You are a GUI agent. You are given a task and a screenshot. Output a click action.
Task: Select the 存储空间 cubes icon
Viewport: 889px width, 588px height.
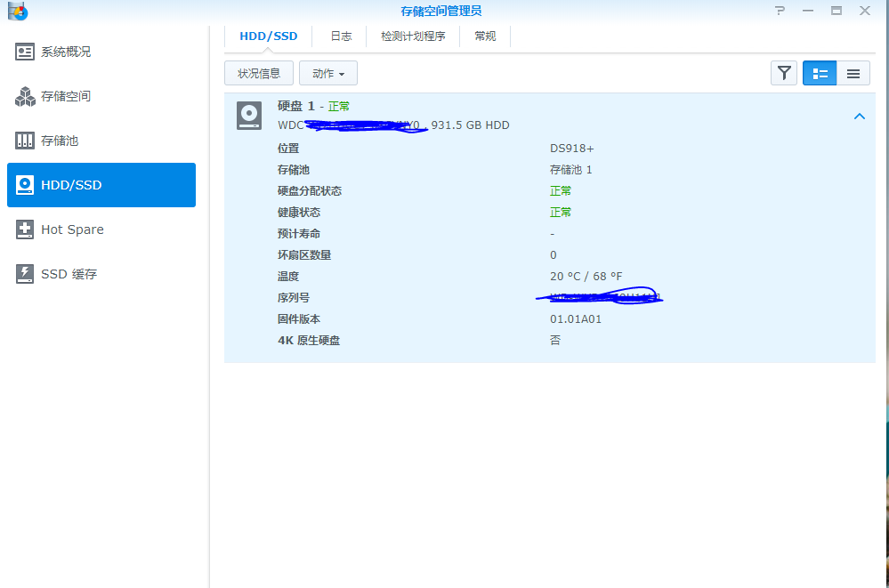tap(25, 96)
